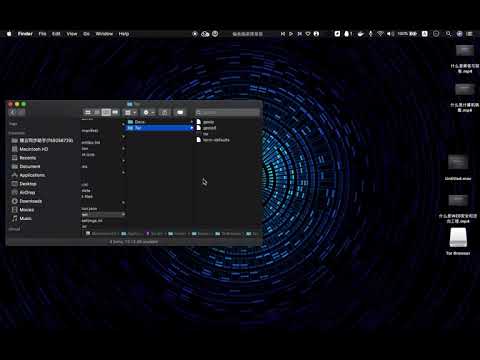
Task: Select the Tor folder in column view
Action: tap(160, 128)
